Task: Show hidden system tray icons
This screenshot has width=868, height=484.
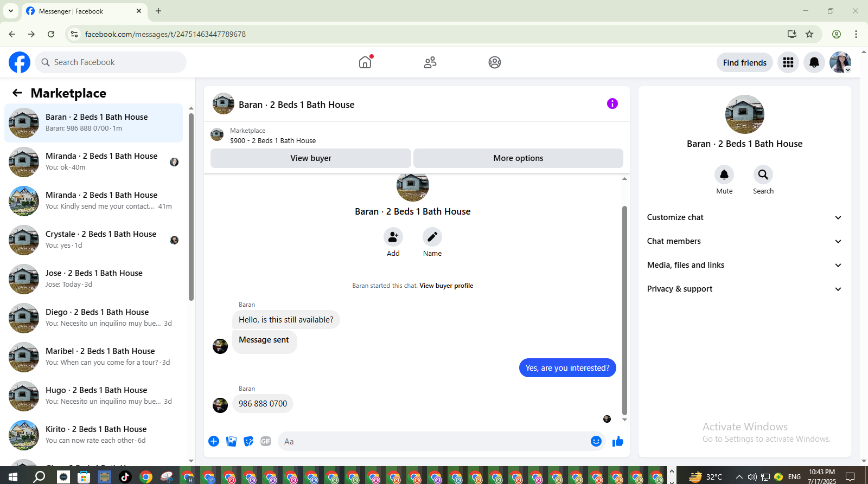Action: [x=739, y=477]
